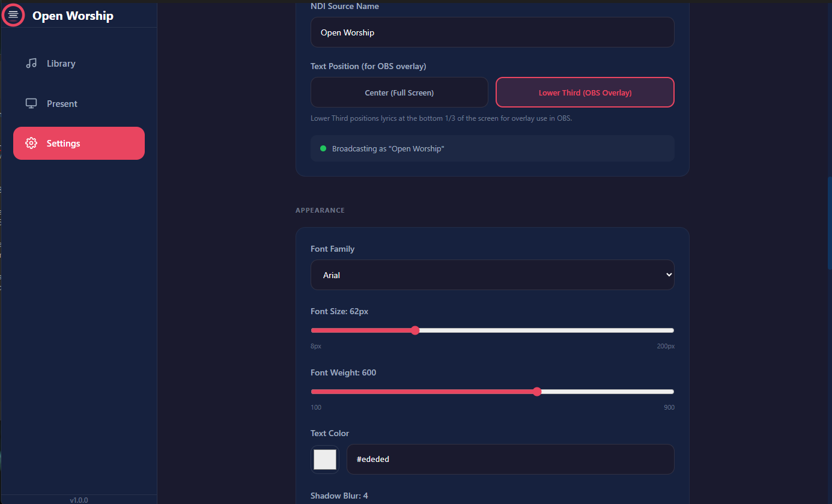This screenshot has width=832, height=504.
Task: Click the Settings gear icon
Action: [31, 144]
